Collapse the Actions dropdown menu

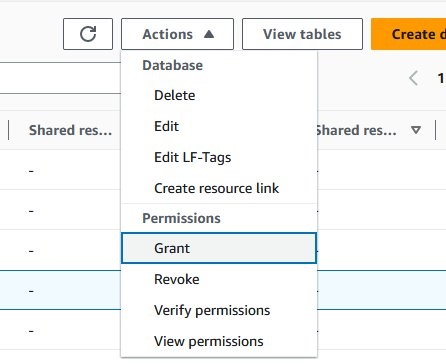click(x=177, y=34)
